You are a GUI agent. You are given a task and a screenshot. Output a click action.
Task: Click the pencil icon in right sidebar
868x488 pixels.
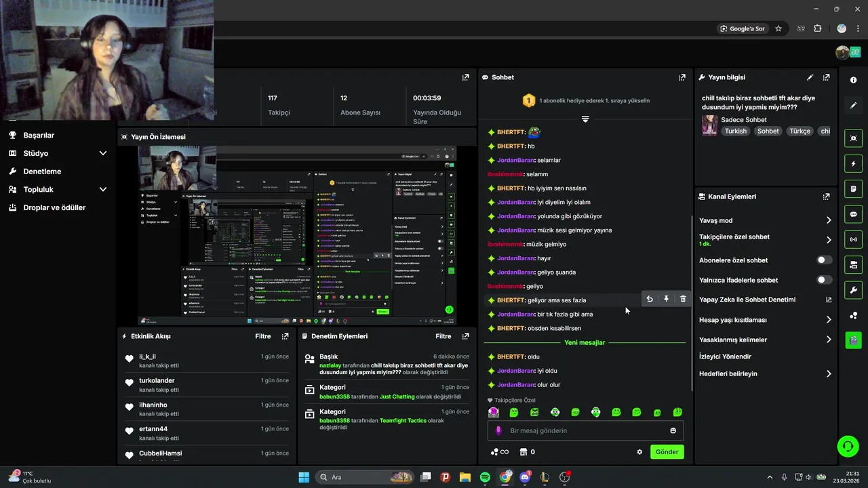point(853,105)
